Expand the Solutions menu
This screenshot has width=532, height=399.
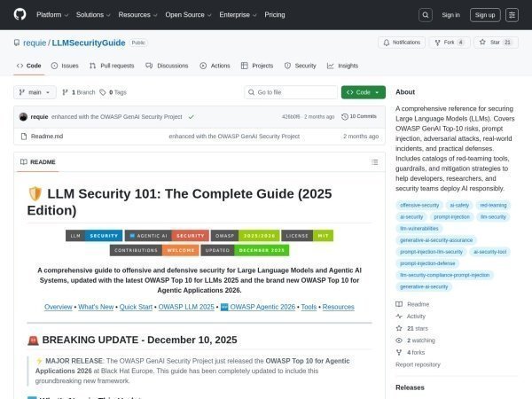pos(93,15)
